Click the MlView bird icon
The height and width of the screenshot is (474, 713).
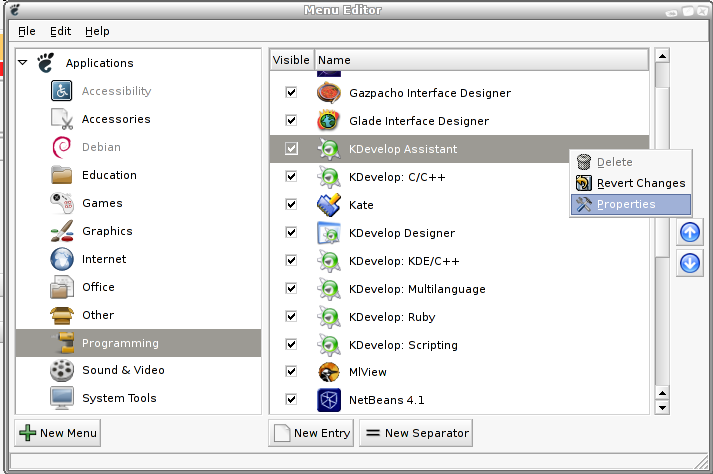(x=328, y=372)
